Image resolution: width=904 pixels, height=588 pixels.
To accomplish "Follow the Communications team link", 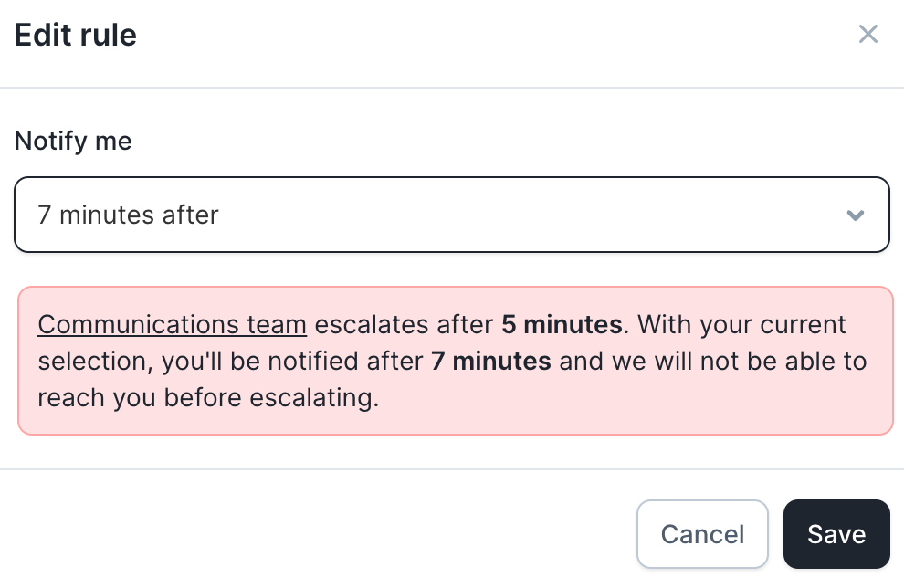I will coord(172,324).
